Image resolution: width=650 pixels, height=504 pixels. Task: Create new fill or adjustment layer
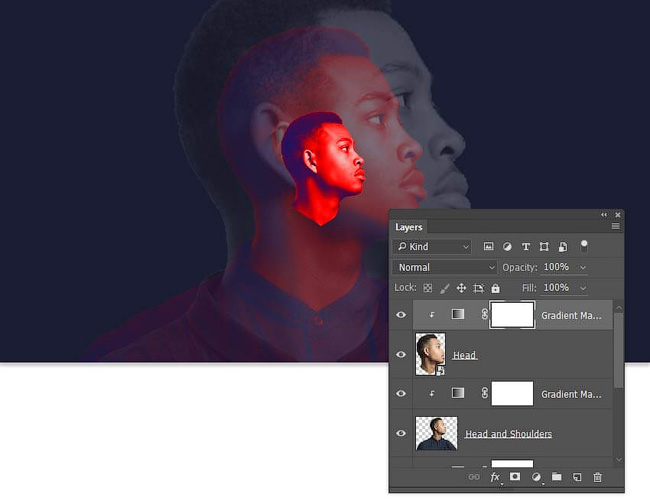(x=536, y=477)
